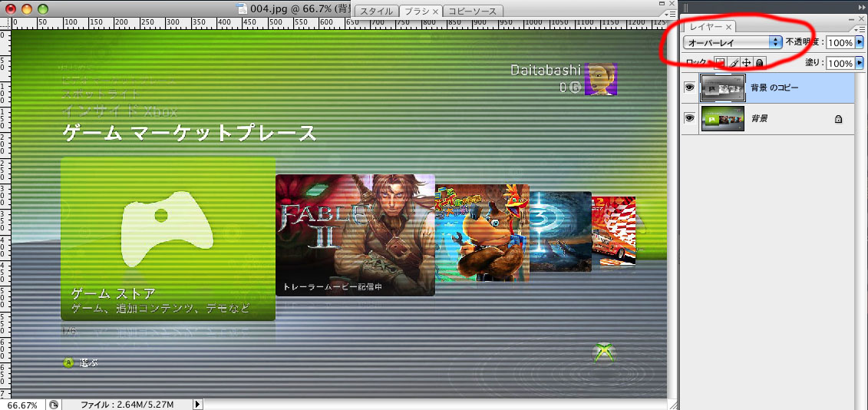Click トレーラームービー配信中 caption in canvas
Screen dimensions: 868x410
pos(333,287)
